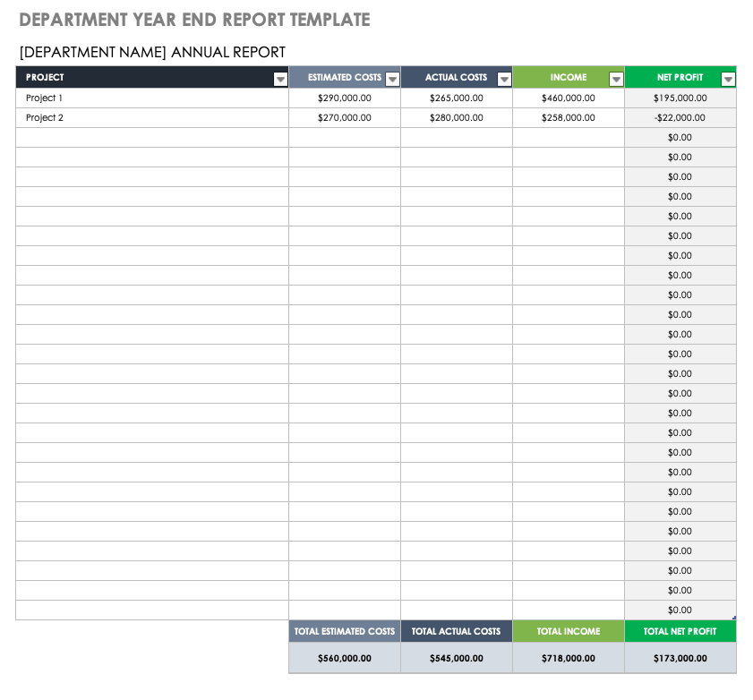The height and width of the screenshot is (700, 753).
Task: Open the Estimated Costs filter dropdown
Action: click(x=392, y=79)
